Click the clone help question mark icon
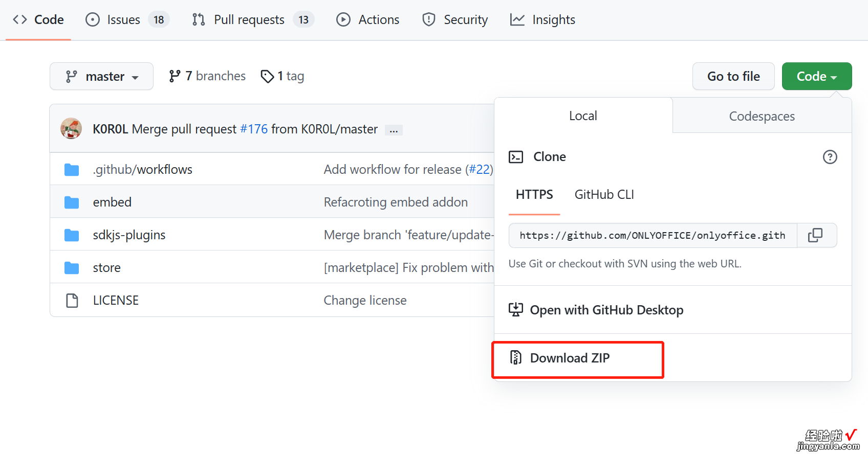 coord(830,157)
